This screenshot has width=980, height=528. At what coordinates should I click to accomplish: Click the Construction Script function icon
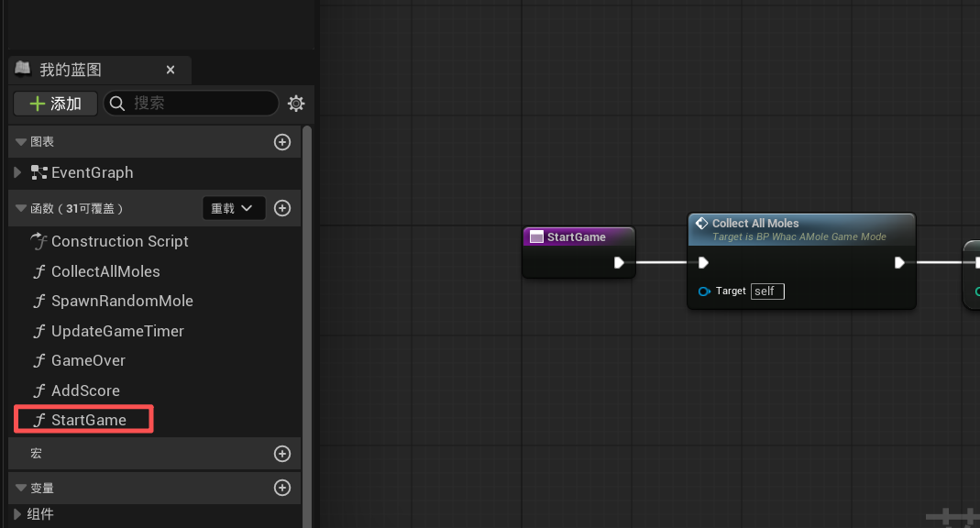pos(39,241)
